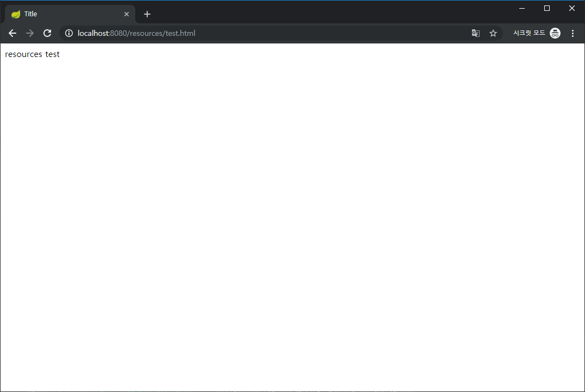Bookmark this page with the star
Screen dimensions: 585x392
point(493,33)
